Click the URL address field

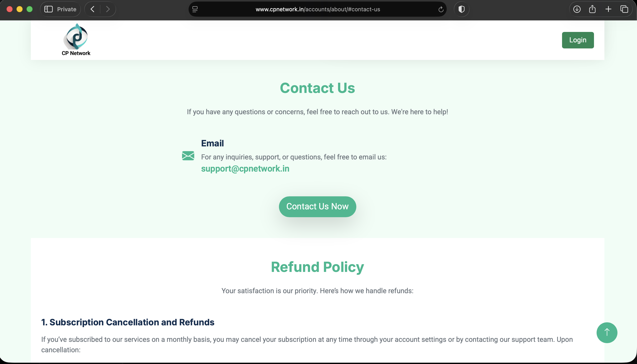[317, 9]
